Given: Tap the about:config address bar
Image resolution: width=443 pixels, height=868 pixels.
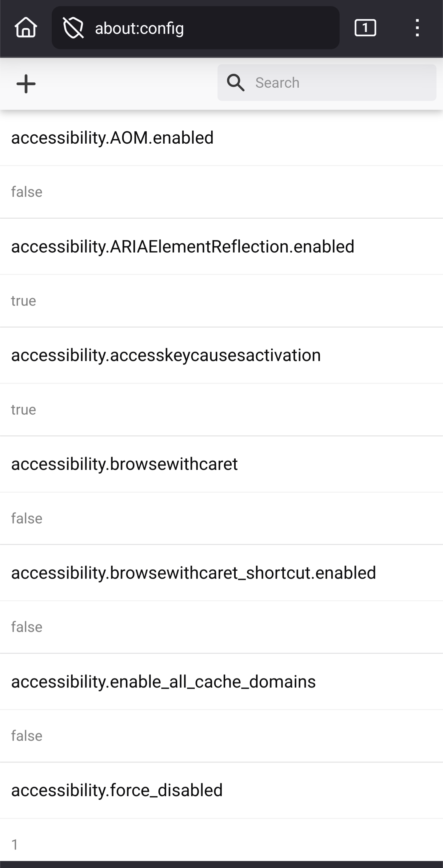Looking at the screenshot, I should 195,28.
